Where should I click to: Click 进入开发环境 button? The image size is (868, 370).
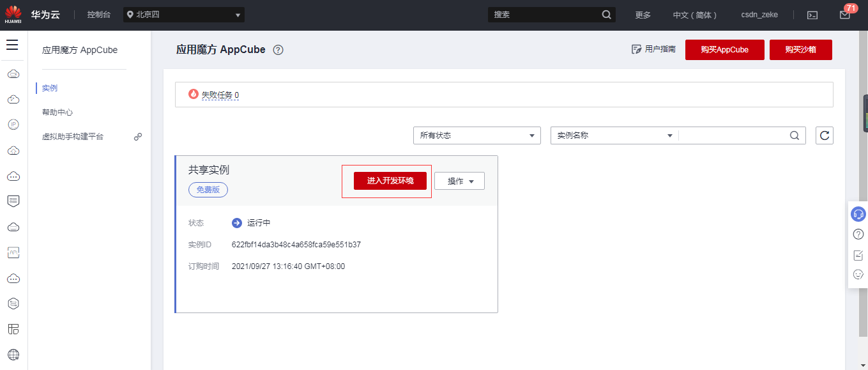390,181
